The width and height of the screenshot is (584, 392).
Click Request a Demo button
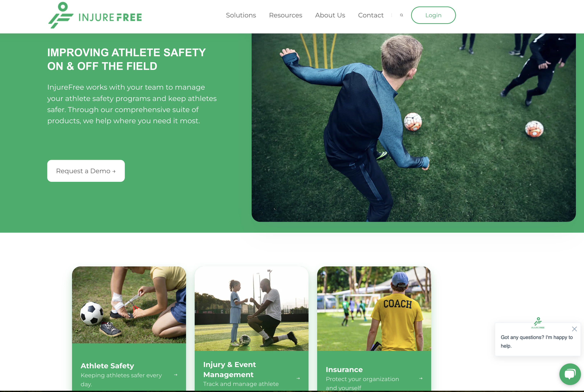pos(86,171)
